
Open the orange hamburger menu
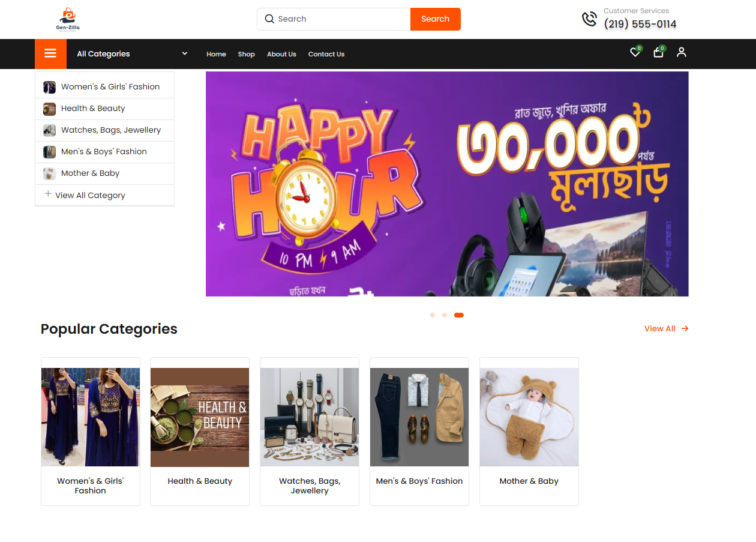[x=50, y=53]
